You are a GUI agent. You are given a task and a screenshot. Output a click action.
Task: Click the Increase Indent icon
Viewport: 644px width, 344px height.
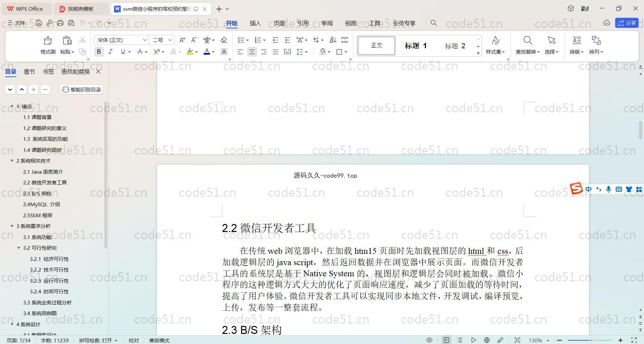(287, 40)
